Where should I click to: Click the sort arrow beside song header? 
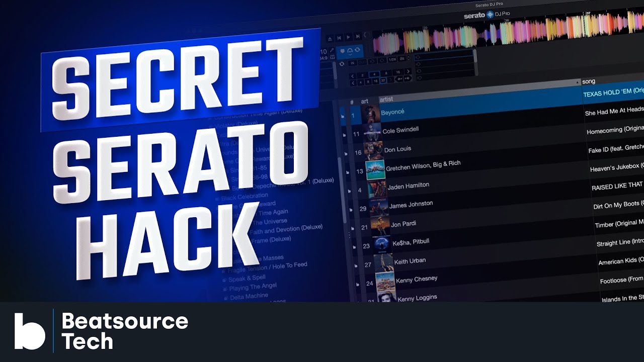pyautogui.click(x=577, y=81)
